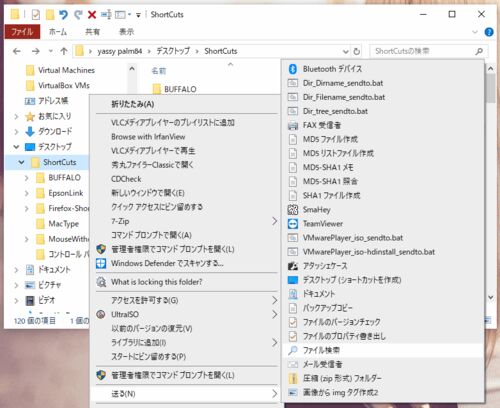Go up one folder level
This screenshot has height=408, width=500.
64,51
